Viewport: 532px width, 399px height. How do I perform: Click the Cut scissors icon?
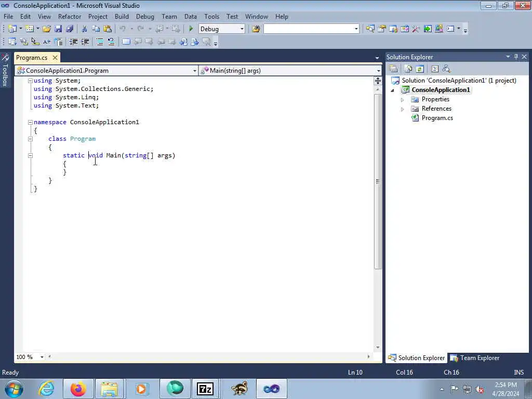tap(85, 29)
